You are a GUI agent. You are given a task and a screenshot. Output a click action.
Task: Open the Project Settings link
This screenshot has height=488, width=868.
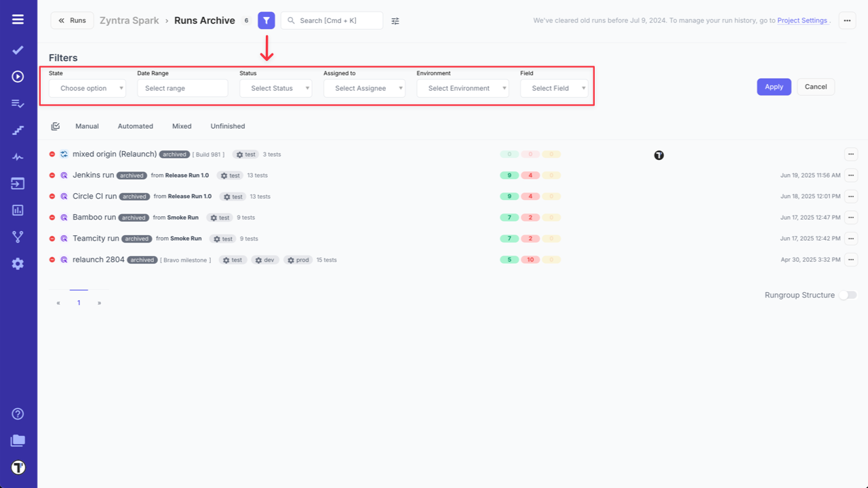(x=802, y=20)
